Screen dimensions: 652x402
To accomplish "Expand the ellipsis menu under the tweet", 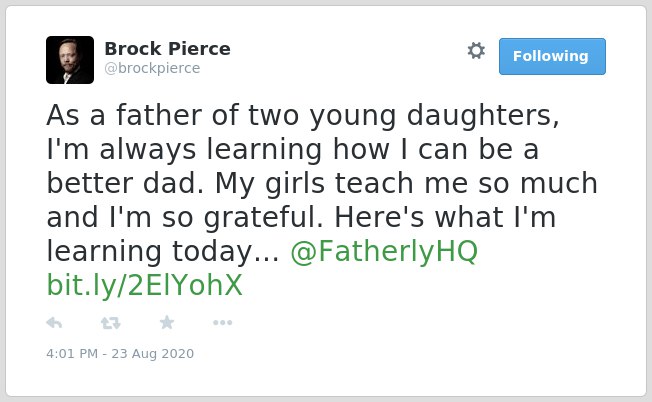I will (222, 323).
